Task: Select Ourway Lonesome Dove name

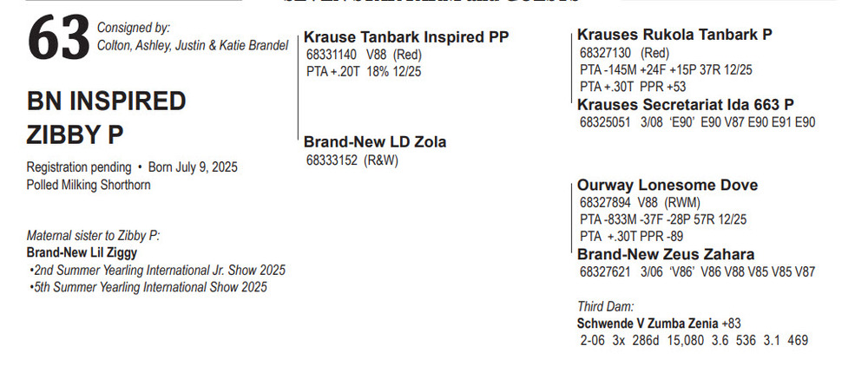Action: pos(667,185)
